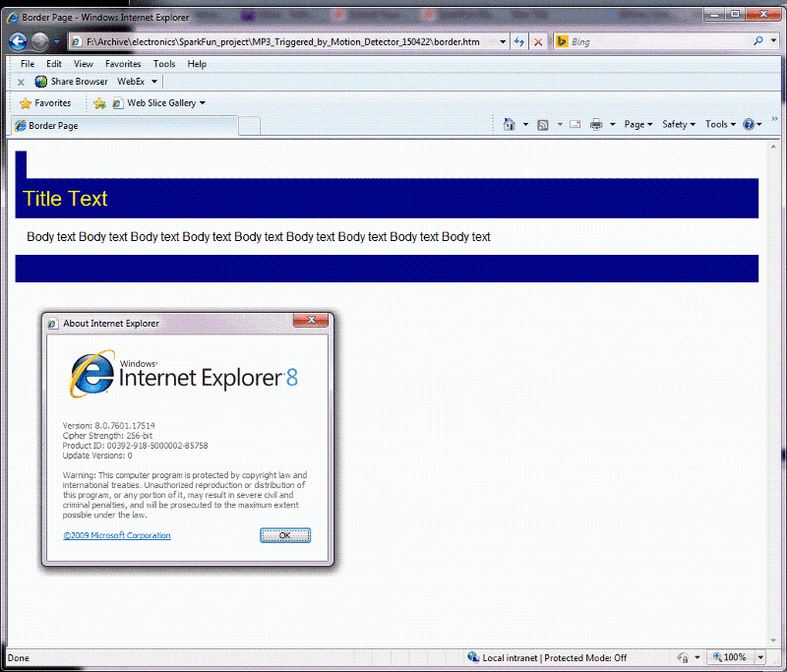Open a new tab with blank tab button
The height and width of the screenshot is (672, 787).
[x=249, y=126]
